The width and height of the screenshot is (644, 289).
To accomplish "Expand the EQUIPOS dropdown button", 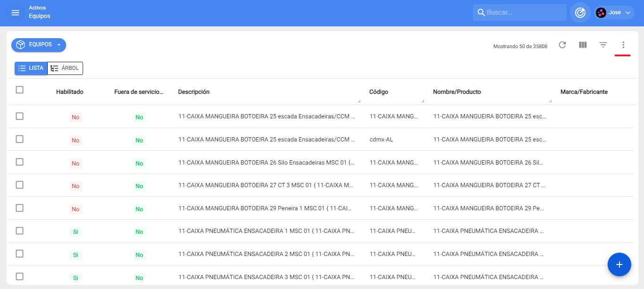I will coord(39,45).
